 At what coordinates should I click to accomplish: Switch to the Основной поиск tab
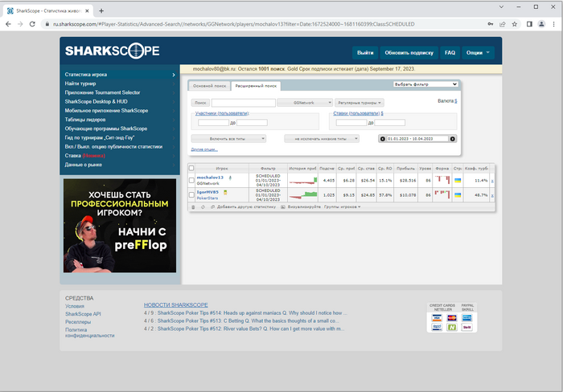pos(209,86)
